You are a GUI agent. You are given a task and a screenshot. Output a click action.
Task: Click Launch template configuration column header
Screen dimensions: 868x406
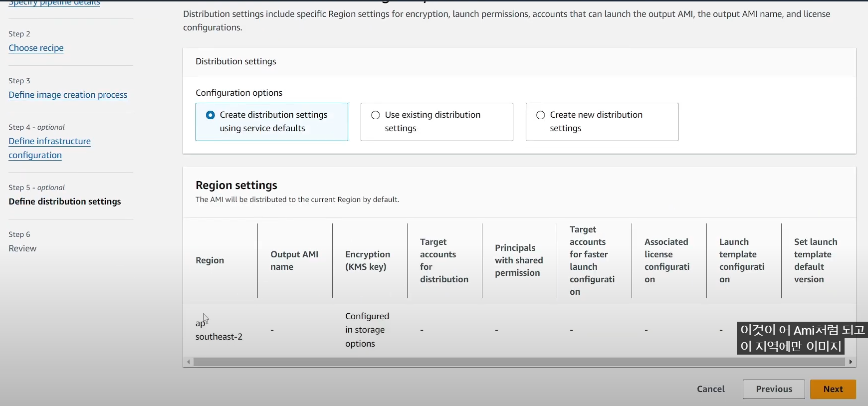(x=742, y=260)
